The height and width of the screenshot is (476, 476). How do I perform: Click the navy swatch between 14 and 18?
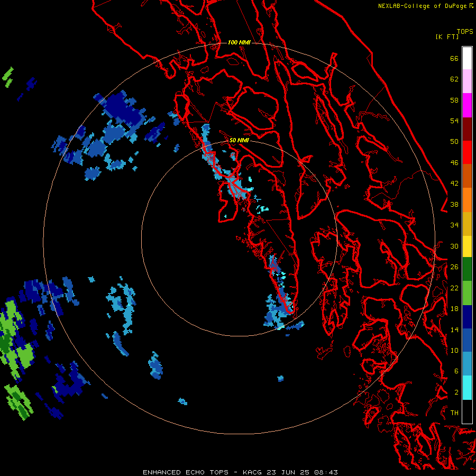467,317
